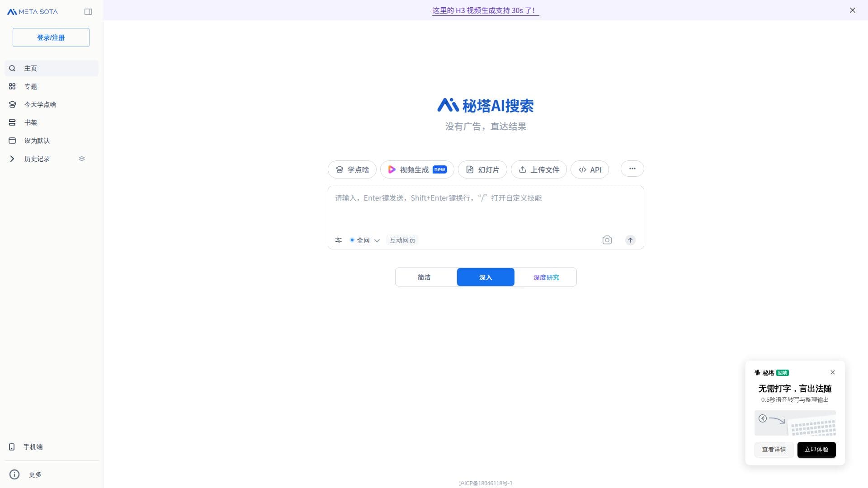Open the API chip
868x488 pixels.
click(590, 169)
